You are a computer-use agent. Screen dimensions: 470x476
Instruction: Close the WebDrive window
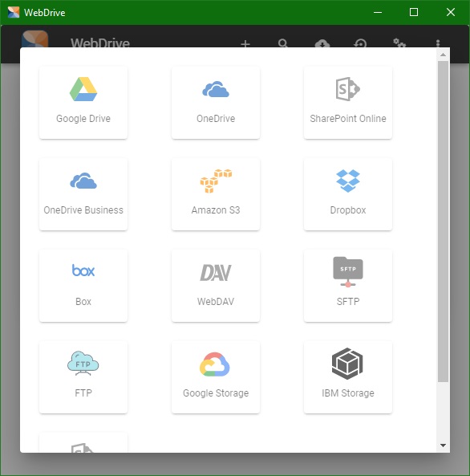click(x=451, y=13)
